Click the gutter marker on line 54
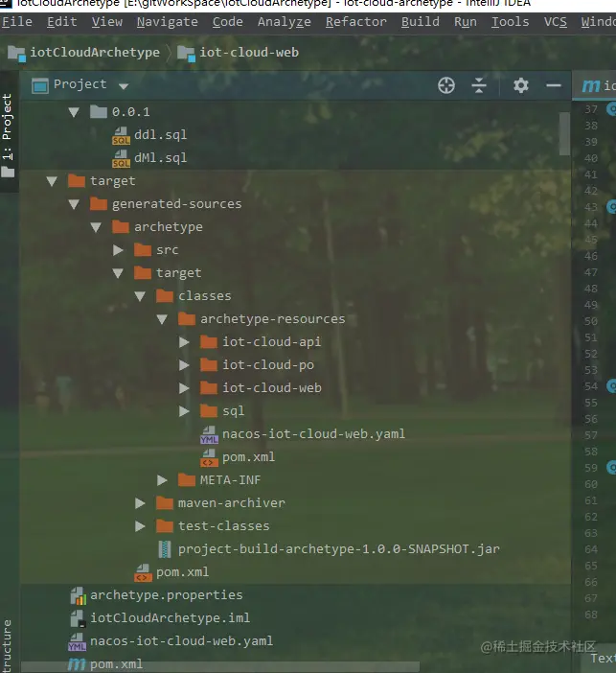This screenshot has height=673, width=616. (x=611, y=386)
